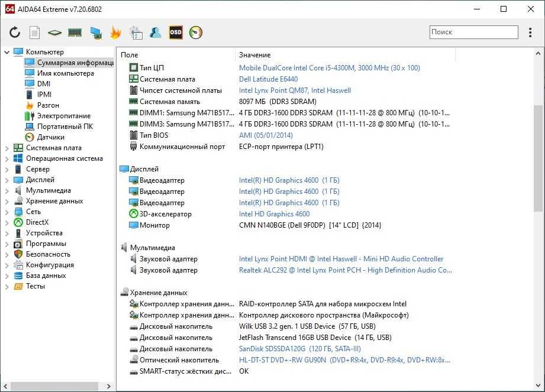Expand the Хранение данных tree node
This screenshot has width=545, height=392.
pos(7,202)
